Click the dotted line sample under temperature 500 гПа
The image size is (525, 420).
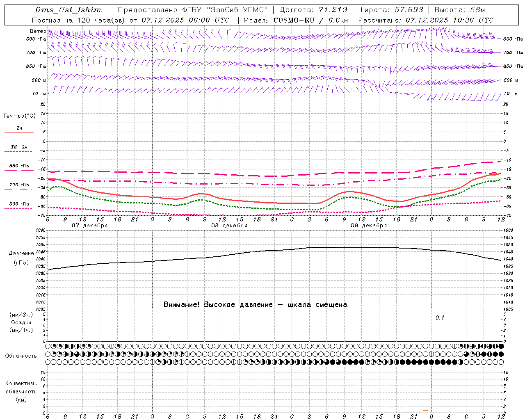[19, 209]
